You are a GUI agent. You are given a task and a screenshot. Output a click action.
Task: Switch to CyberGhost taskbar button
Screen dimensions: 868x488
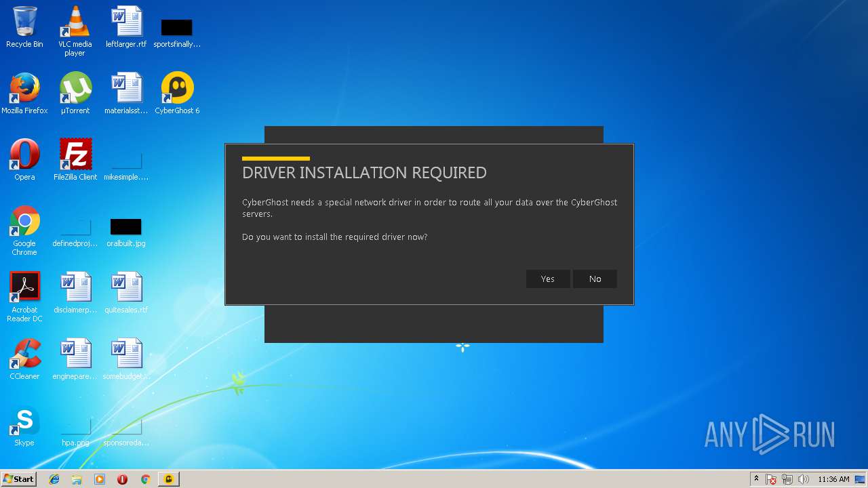[x=168, y=479]
